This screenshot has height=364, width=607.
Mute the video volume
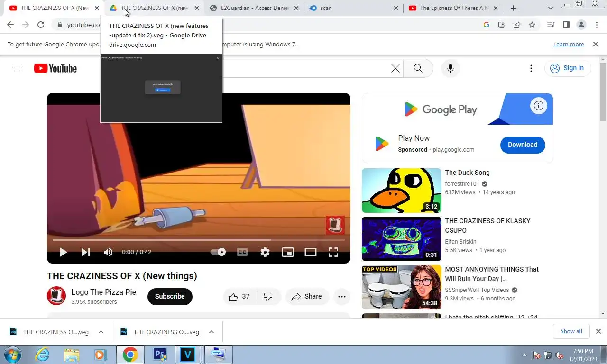pyautogui.click(x=108, y=252)
